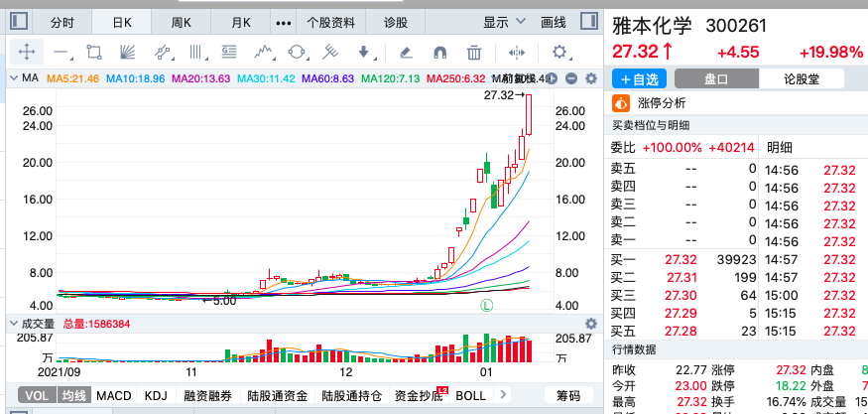Select the crosshair move cursor tool
The image size is (868, 414).
[x=27, y=53]
